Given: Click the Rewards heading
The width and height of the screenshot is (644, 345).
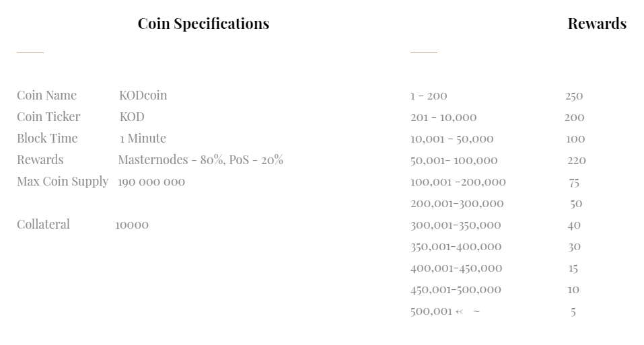Looking at the screenshot, I should (x=596, y=24).
